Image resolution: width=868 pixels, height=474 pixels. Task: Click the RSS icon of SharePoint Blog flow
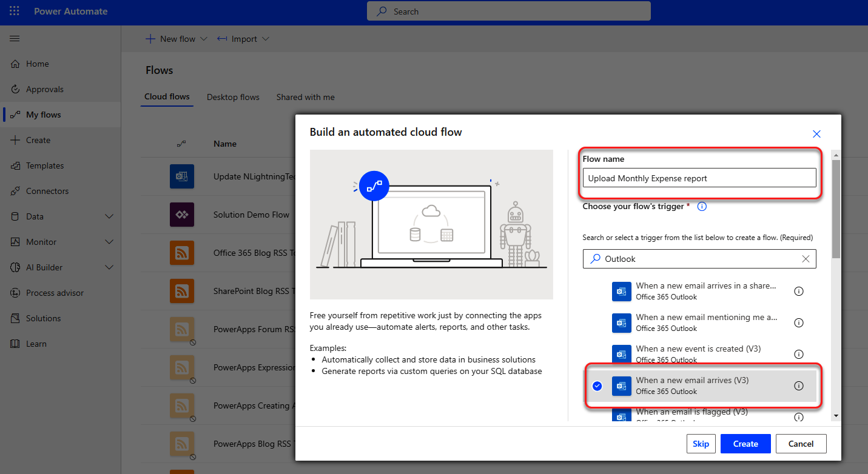tap(182, 291)
